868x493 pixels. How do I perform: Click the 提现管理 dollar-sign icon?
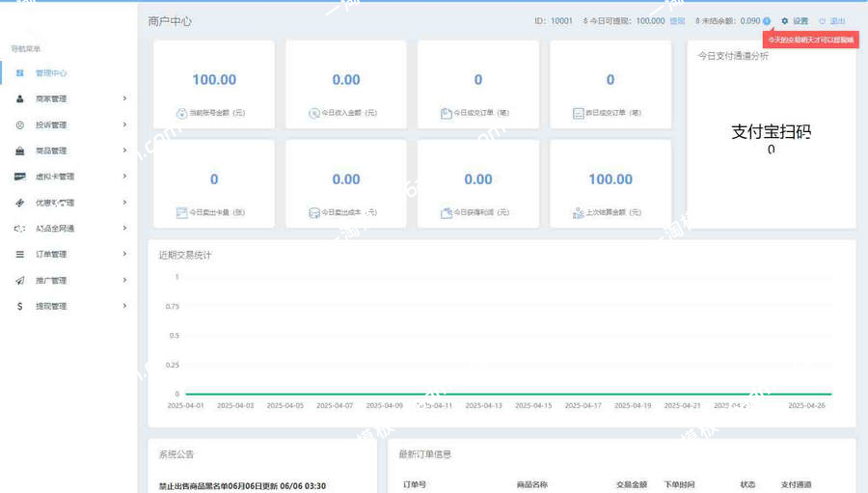pyautogui.click(x=20, y=306)
